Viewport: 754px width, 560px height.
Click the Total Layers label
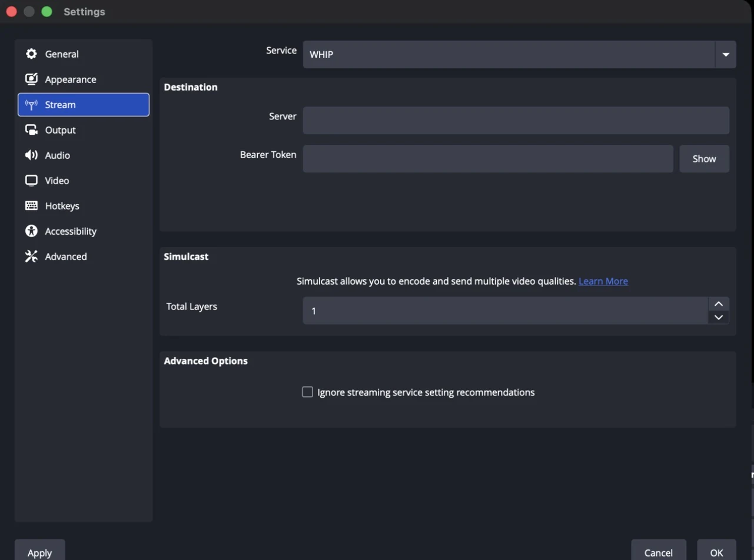(x=192, y=306)
